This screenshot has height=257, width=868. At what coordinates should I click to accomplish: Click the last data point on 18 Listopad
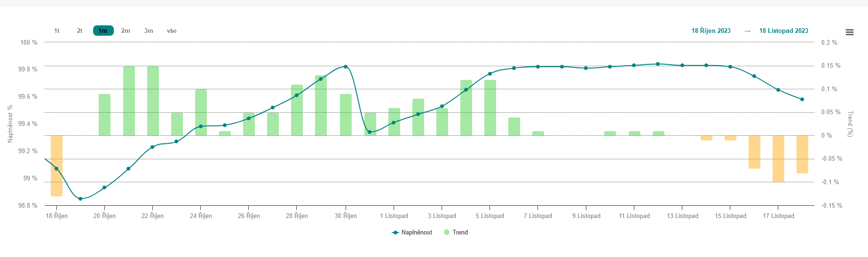click(x=802, y=100)
